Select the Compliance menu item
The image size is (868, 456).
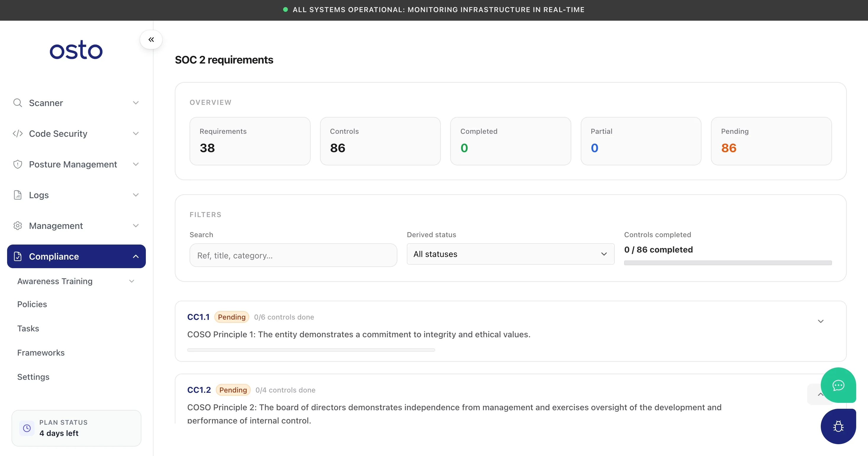pos(76,256)
